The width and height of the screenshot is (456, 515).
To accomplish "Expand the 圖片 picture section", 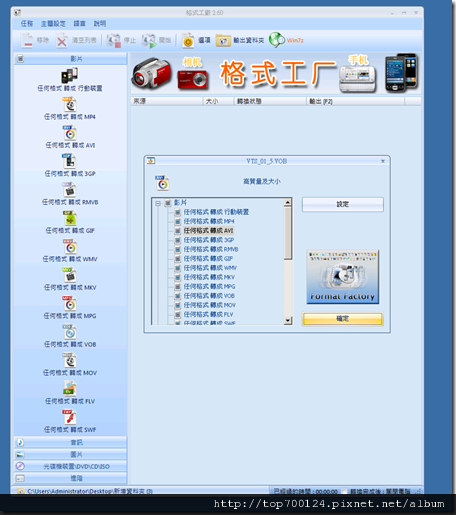I will (70, 454).
